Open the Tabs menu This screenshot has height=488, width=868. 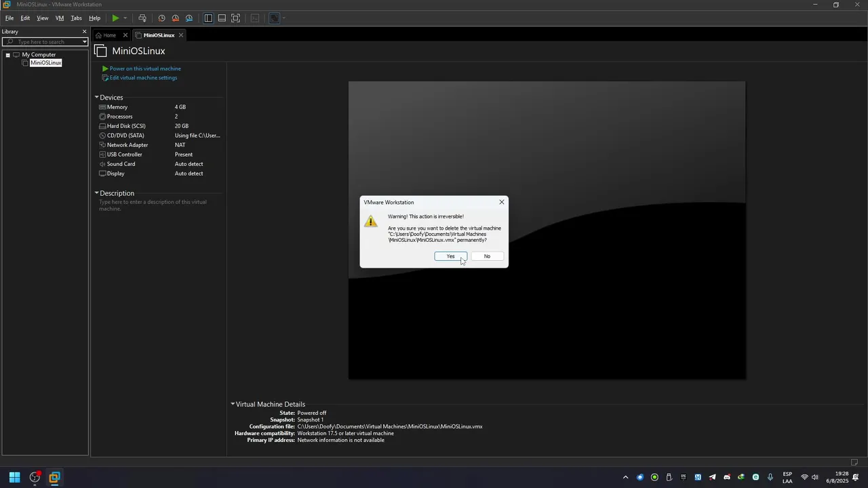[77, 18]
